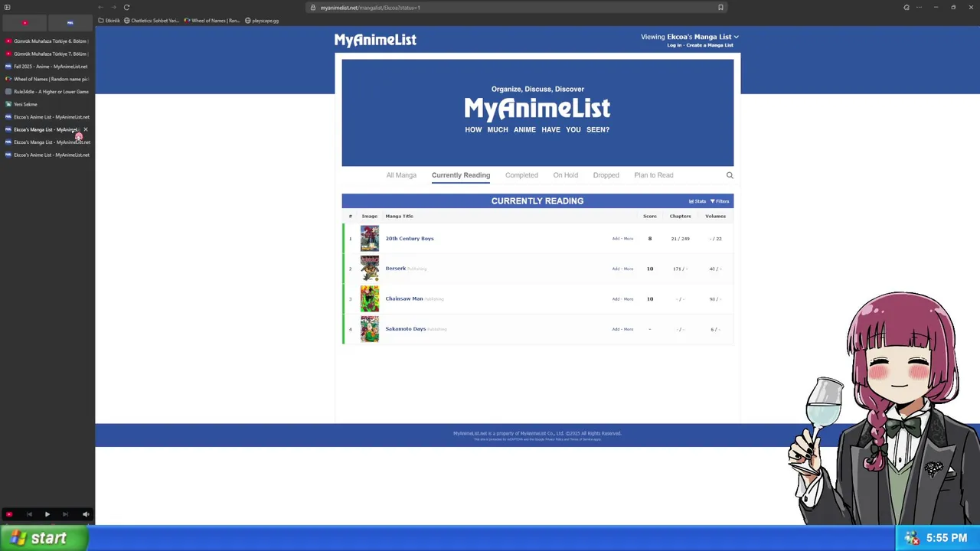
Task: Go back using the browser back arrow
Action: click(100, 8)
